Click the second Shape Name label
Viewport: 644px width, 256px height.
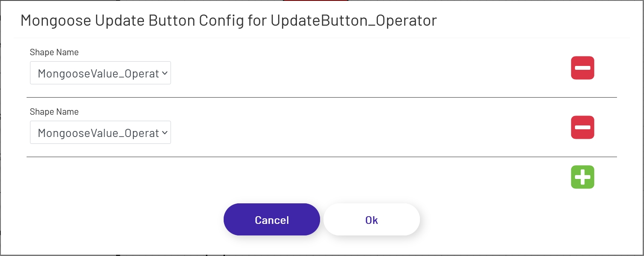[54, 111]
